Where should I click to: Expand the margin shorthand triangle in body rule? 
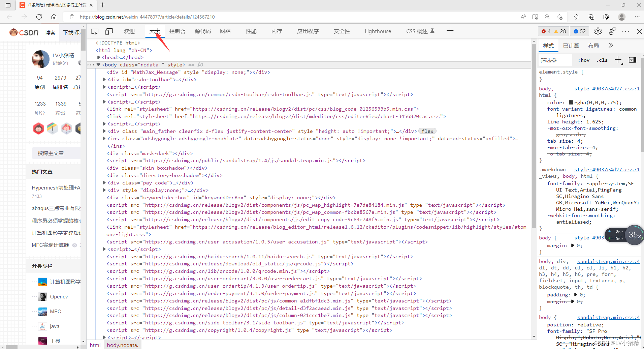pyautogui.click(x=573, y=245)
